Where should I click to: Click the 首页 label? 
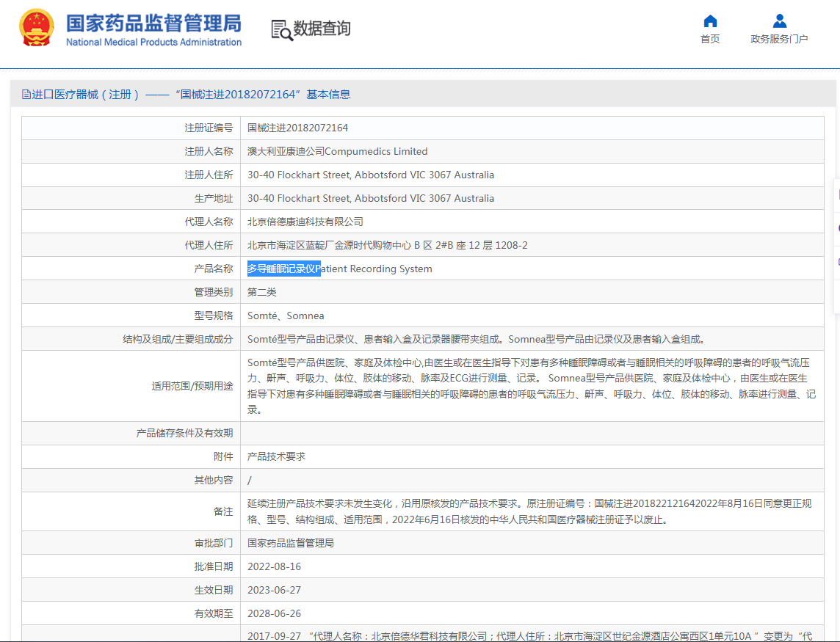[x=710, y=39]
